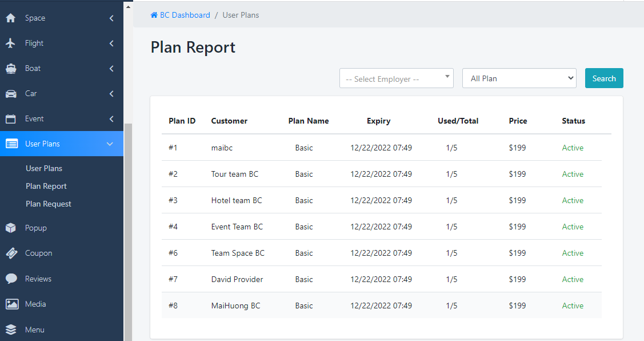Open Plan Request submenu item

pyautogui.click(x=49, y=204)
